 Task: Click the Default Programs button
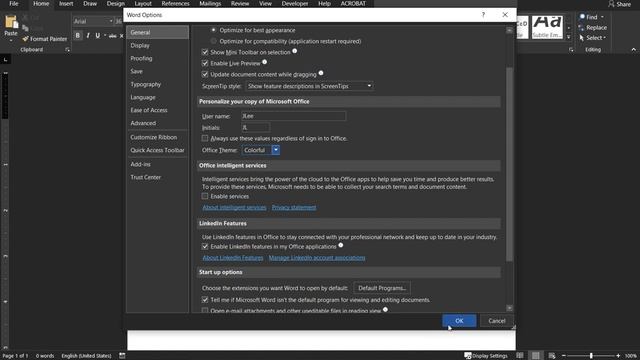click(x=382, y=288)
